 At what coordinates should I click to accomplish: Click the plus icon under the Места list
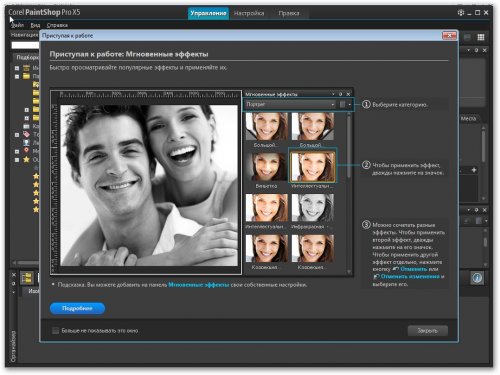pyautogui.click(x=474, y=170)
